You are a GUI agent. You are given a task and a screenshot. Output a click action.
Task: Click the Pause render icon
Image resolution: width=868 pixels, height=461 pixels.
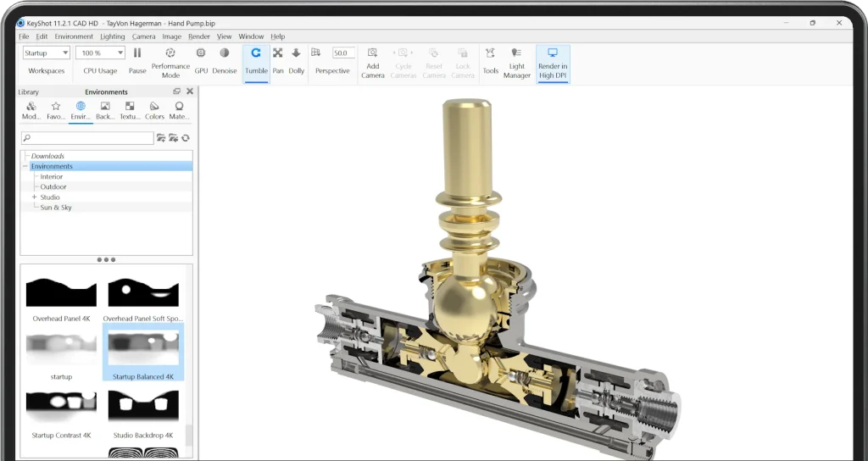137,53
